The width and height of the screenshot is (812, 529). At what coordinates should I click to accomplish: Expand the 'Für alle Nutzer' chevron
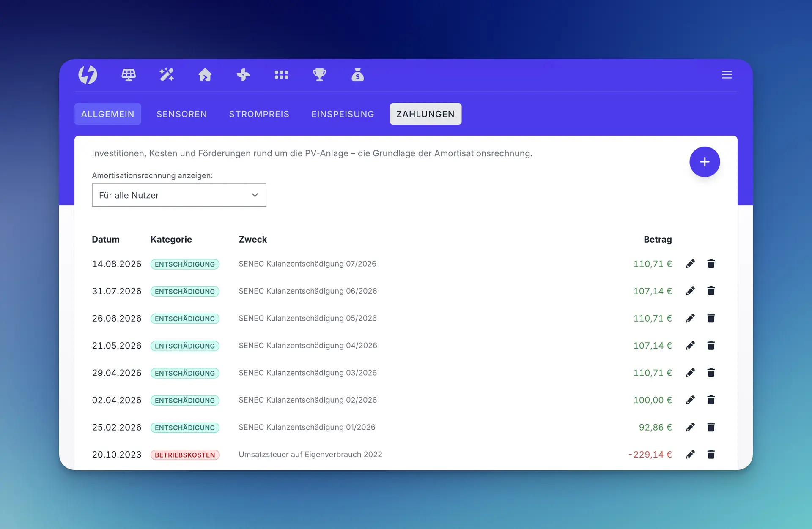pyautogui.click(x=255, y=195)
